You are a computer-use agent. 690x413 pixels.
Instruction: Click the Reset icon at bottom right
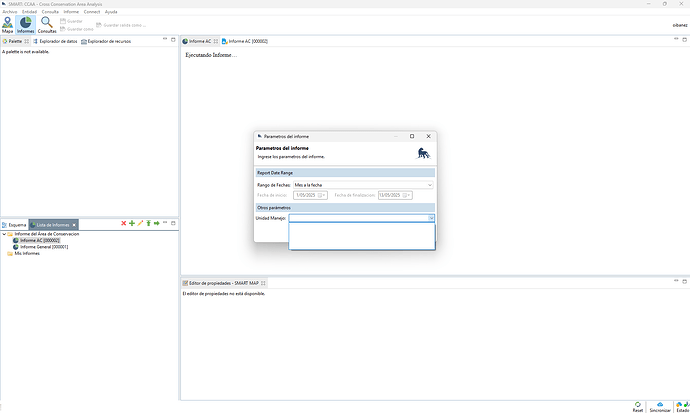pos(638,404)
